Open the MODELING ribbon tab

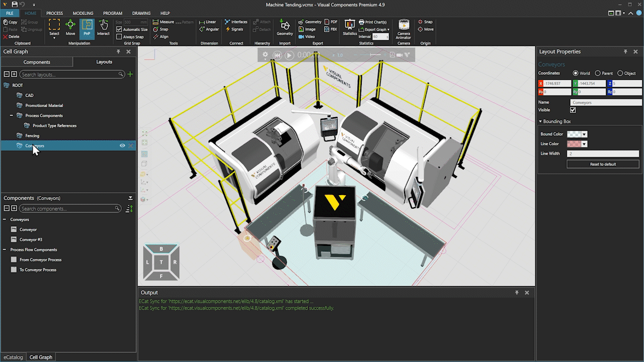pyautogui.click(x=83, y=13)
